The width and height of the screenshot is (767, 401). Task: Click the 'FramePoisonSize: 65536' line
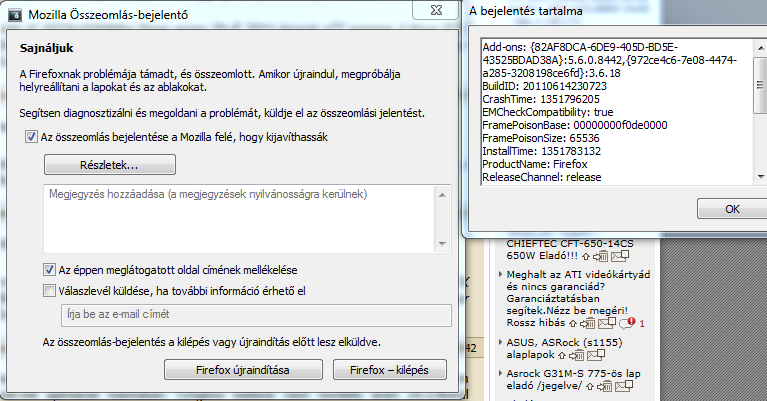click(x=541, y=138)
